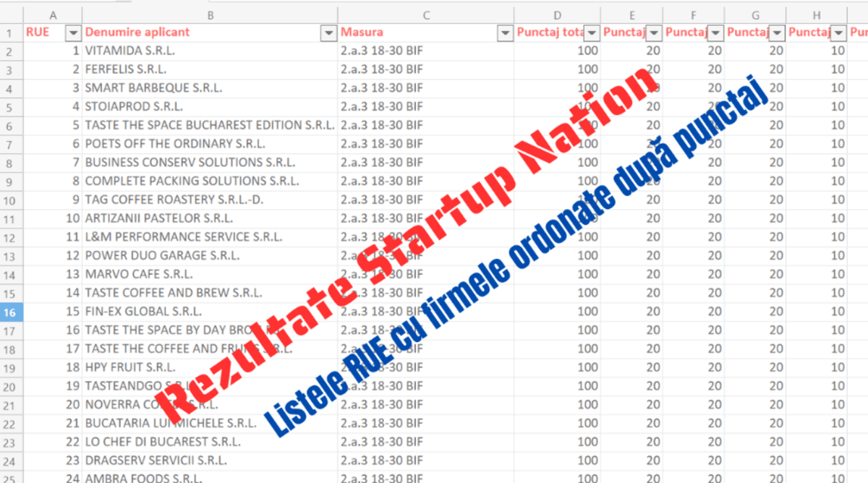Select column H by its header letter
Screen dimensions: 868x483
coord(817,15)
